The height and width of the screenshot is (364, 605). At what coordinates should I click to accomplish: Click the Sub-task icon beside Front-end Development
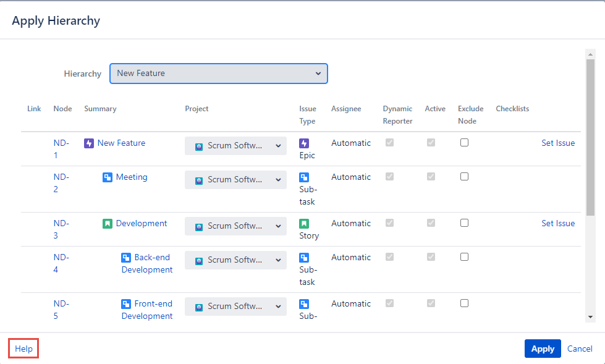click(126, 304)
